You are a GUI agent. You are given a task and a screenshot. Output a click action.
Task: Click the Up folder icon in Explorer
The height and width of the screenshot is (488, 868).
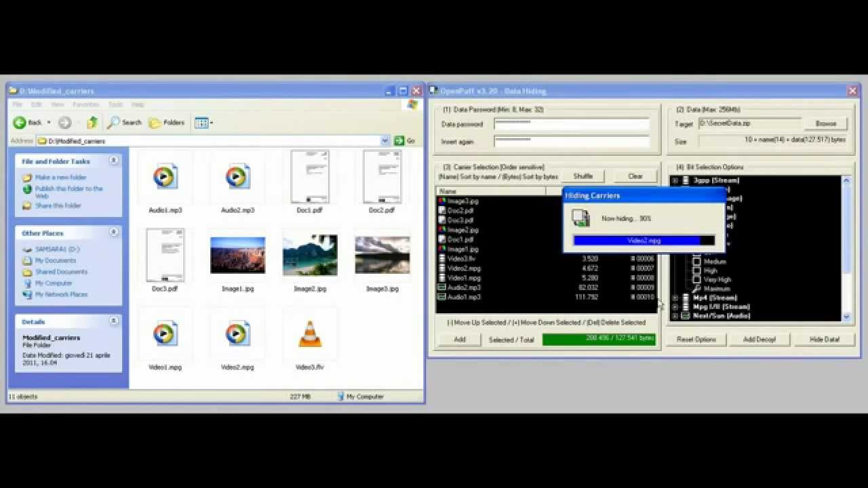[92, 123]
